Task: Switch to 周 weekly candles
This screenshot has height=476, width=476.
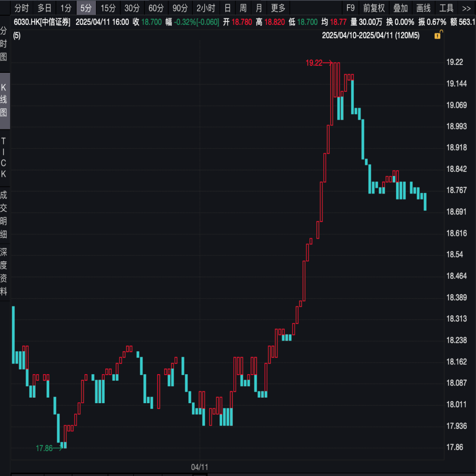Action: 243,8
